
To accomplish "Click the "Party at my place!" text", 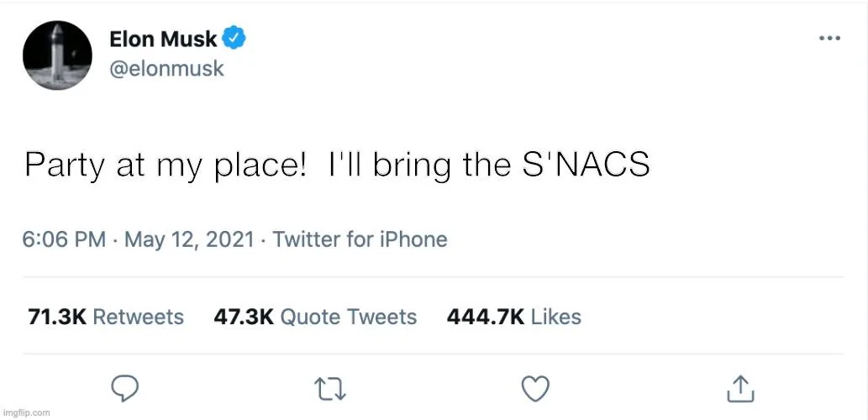I will coord(165,165).
